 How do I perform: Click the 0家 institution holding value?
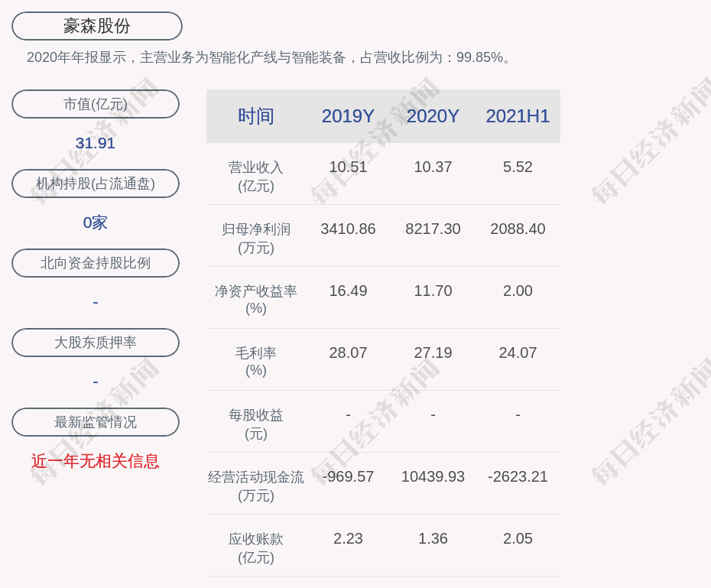pyautogui.click(x=95, y=222)
